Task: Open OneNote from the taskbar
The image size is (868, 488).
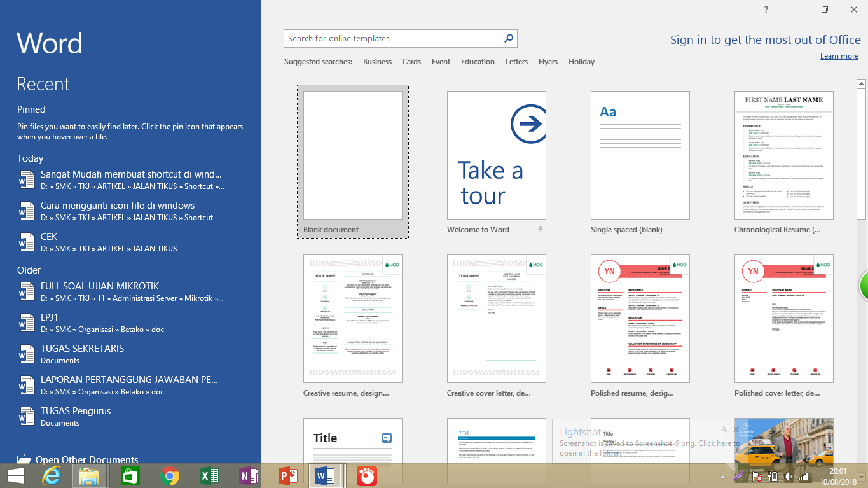Action: point(249,476)
